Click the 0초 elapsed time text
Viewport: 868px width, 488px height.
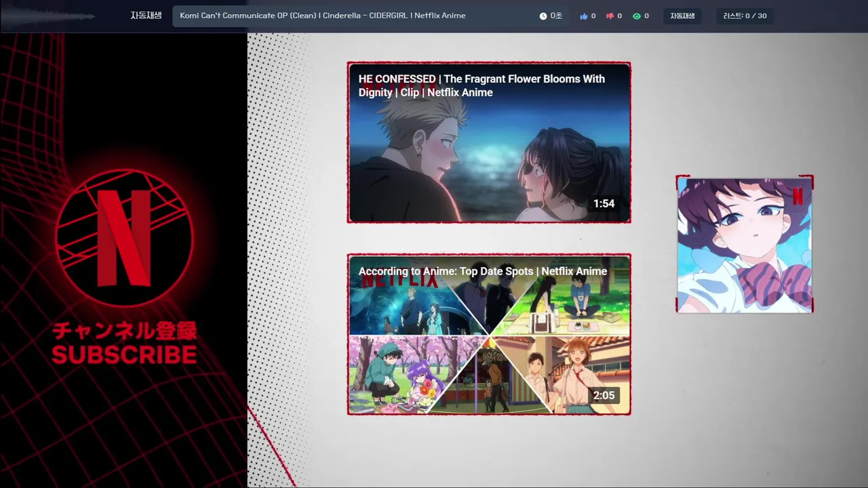click(x=556, y=16)
